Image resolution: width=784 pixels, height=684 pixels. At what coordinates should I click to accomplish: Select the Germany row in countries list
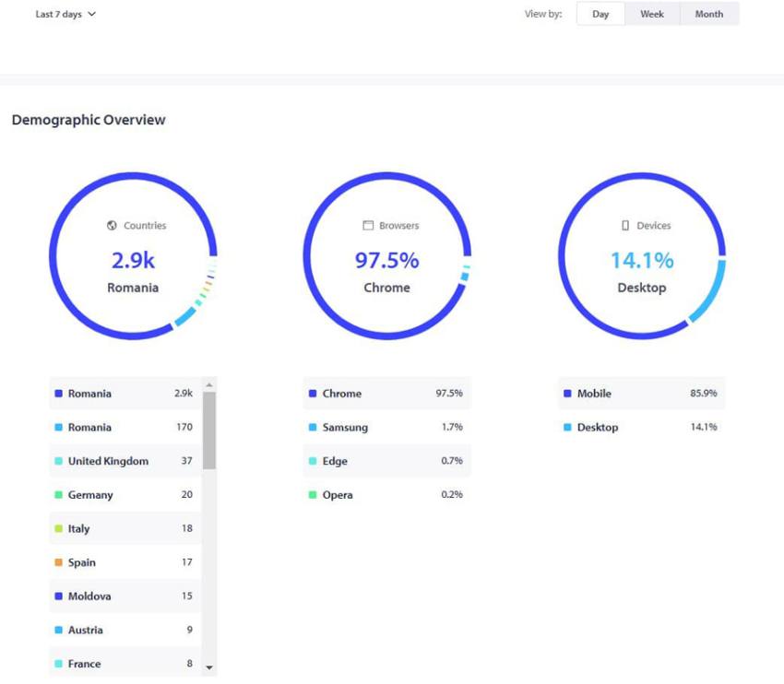click(125, 495)
